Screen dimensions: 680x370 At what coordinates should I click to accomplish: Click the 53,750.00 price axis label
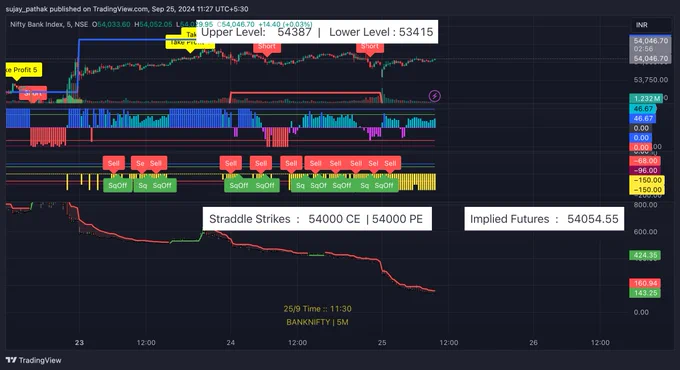(x=651, y=80)
